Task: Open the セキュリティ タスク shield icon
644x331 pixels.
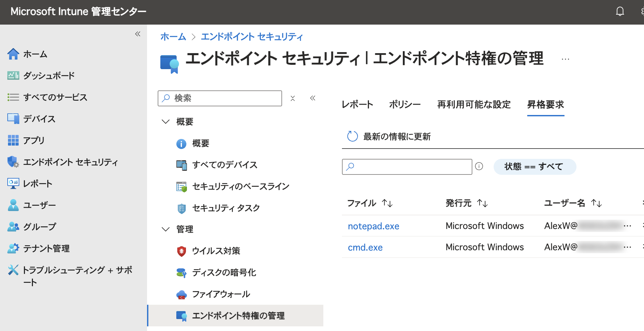Action: (x=181, y=208)
